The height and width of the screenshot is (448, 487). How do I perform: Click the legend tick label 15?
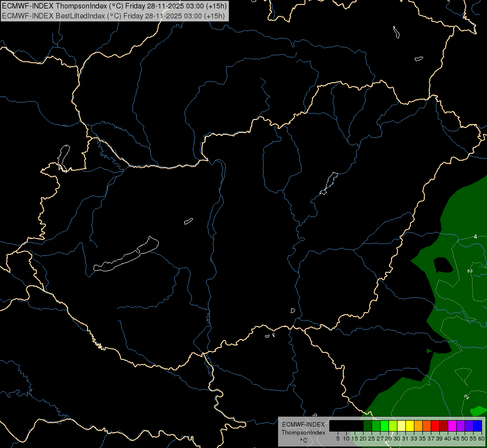pos(355,439)
